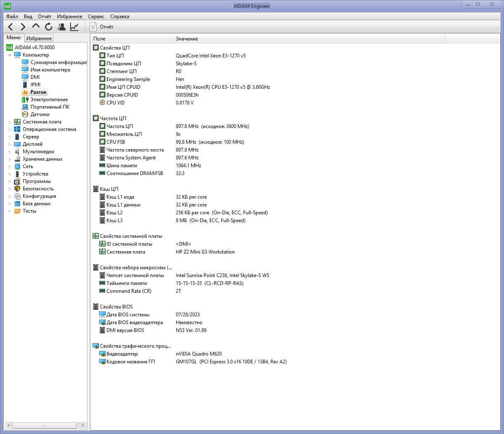504x434 pixels.
Task: Click the Up level arrow icon
Action: pyautogui.click(x=36, y=27)
